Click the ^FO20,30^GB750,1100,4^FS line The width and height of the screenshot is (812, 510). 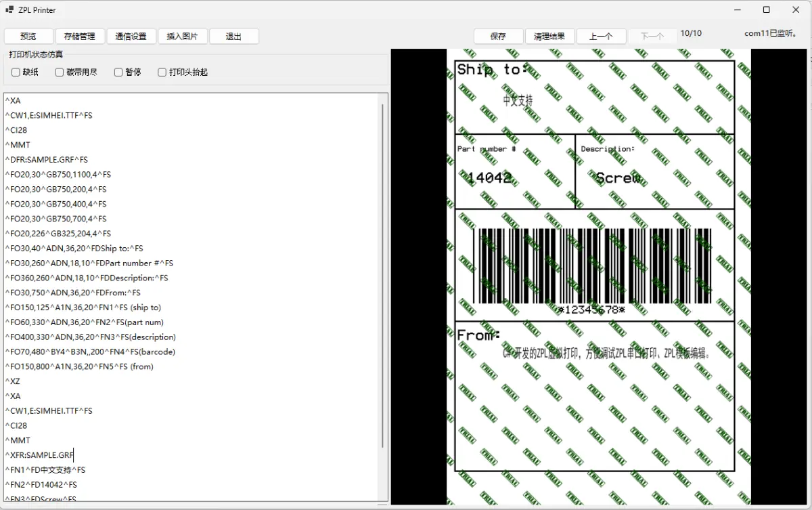tap(58, 175)
